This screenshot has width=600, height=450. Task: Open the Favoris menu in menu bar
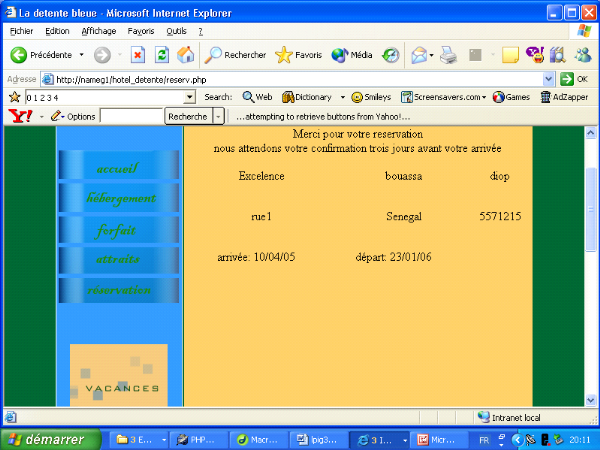coord(141,31)
